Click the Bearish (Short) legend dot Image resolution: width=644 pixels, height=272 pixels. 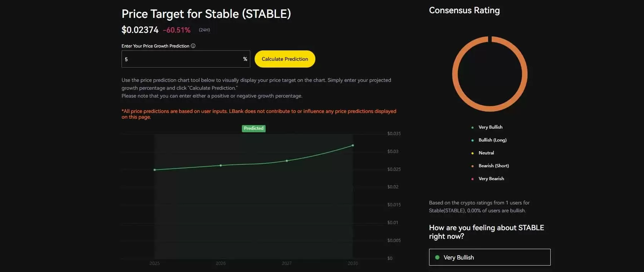[473, 166]
